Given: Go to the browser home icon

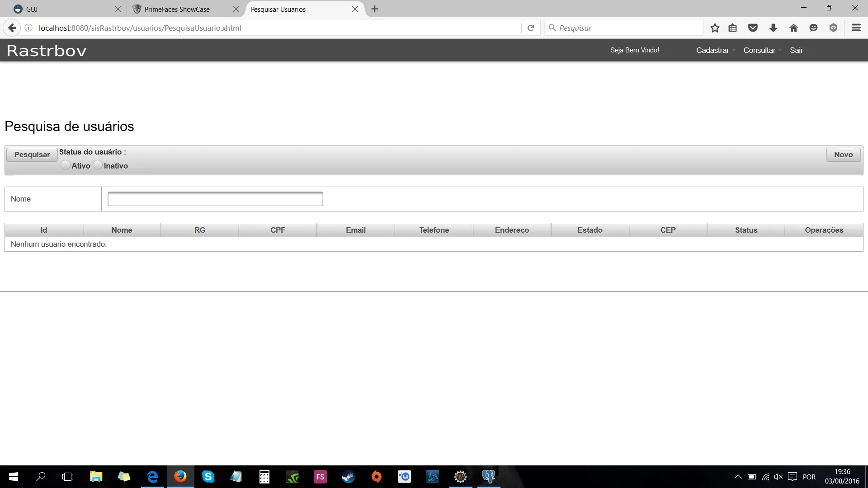Looking at the screenshot, I should pyautogui.click(x=793, y=28).
